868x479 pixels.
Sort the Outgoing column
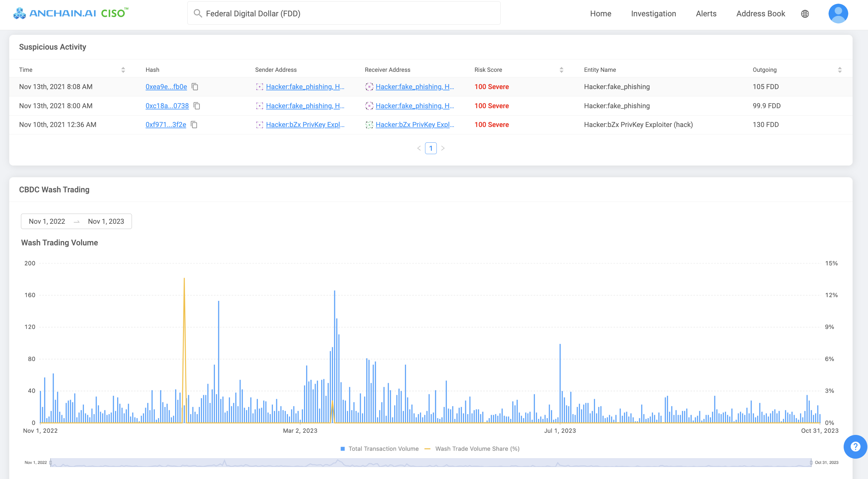click(840, 69)
